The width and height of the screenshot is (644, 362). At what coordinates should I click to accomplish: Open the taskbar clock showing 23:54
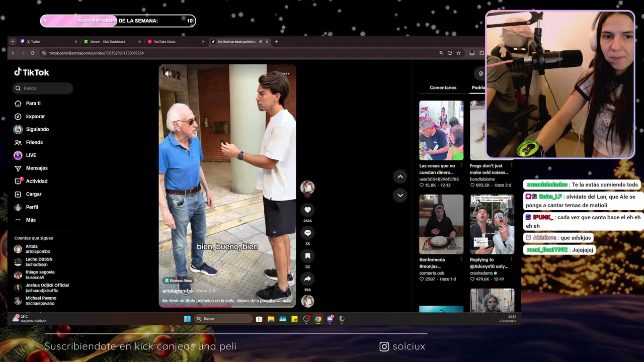[x=508, y=319]
